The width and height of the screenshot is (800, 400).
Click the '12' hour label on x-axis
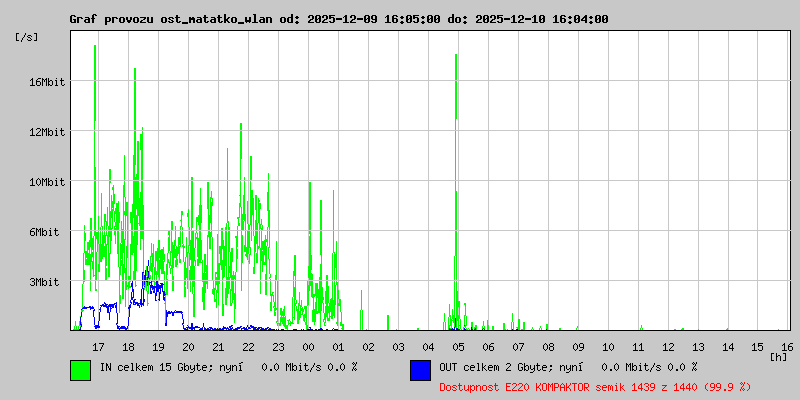668,347
